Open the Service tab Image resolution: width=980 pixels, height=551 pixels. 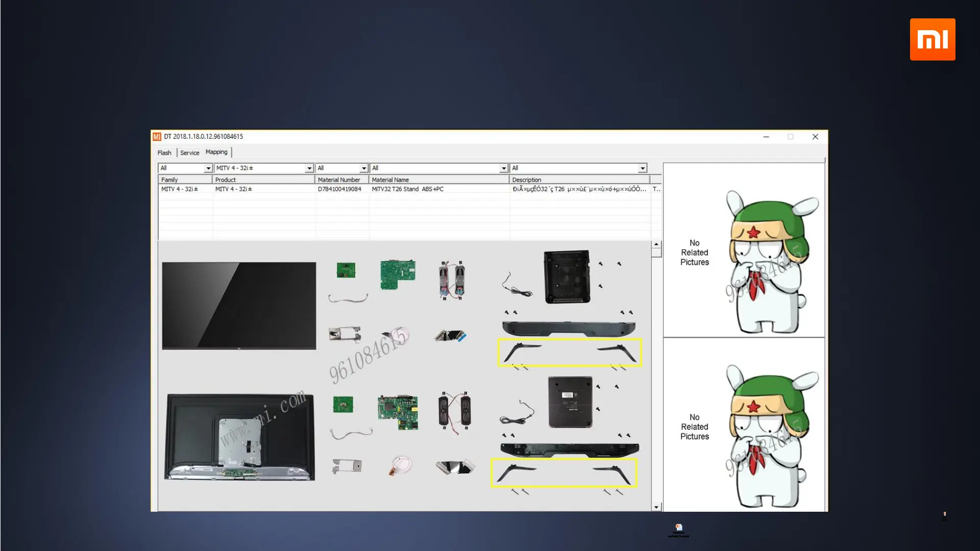tap(189, 153)
